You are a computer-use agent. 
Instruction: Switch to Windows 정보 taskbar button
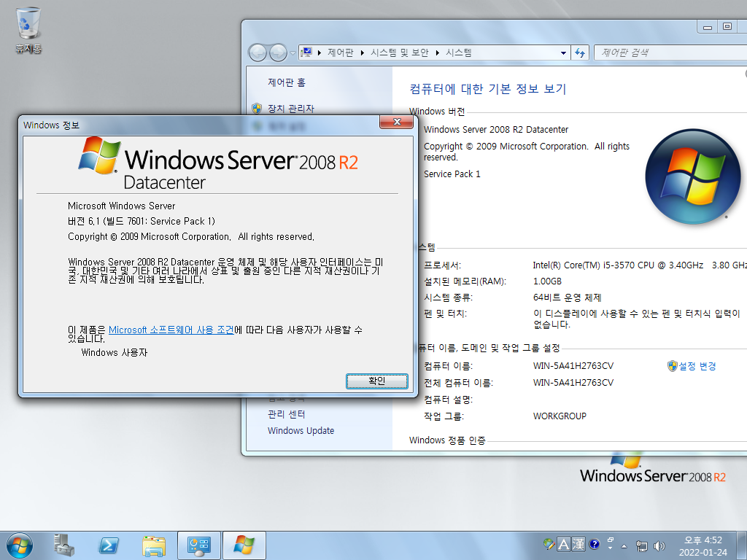pos(244,545)
